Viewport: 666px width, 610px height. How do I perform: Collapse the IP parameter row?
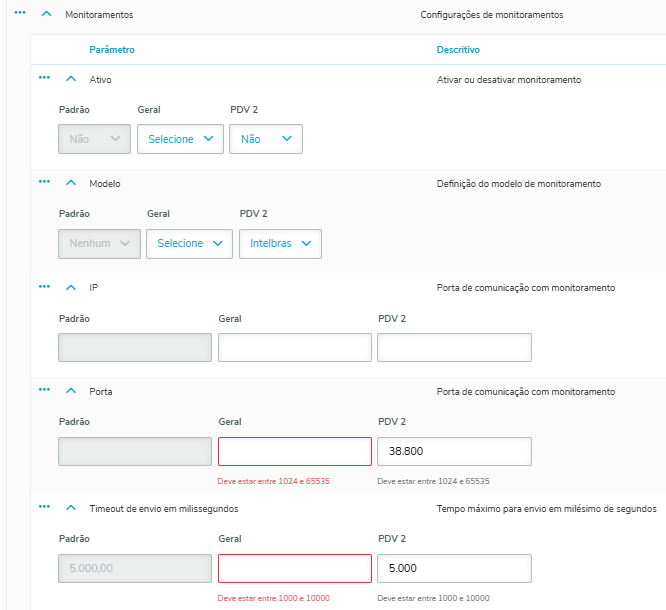[x=71, y=287]
